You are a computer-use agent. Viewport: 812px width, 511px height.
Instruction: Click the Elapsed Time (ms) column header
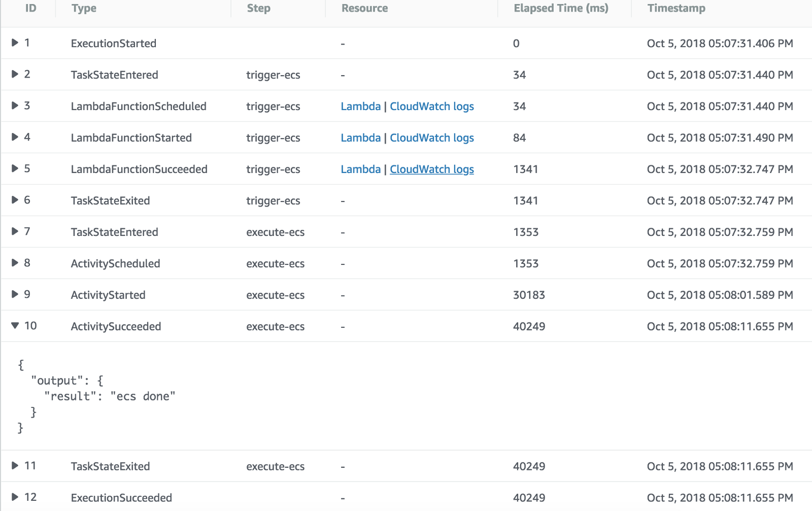(x=561, y=8)
